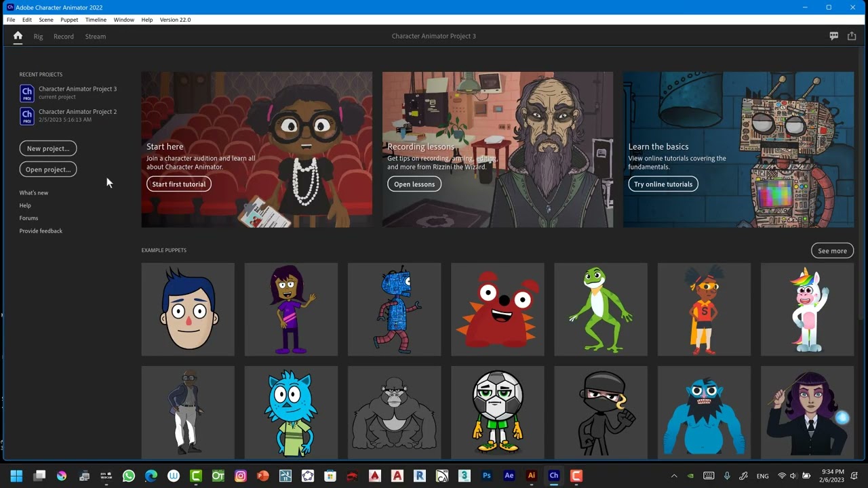This screenshot has width=868, height=488.
Task: Open Wi-Fi network tray icon
Action: tap(782, 476)
